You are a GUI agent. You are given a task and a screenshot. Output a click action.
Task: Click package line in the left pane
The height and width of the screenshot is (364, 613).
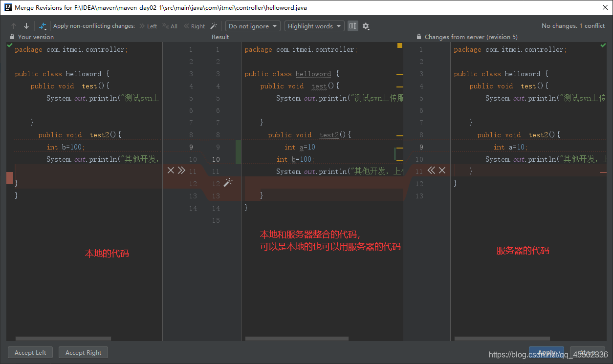click(71, 49)
